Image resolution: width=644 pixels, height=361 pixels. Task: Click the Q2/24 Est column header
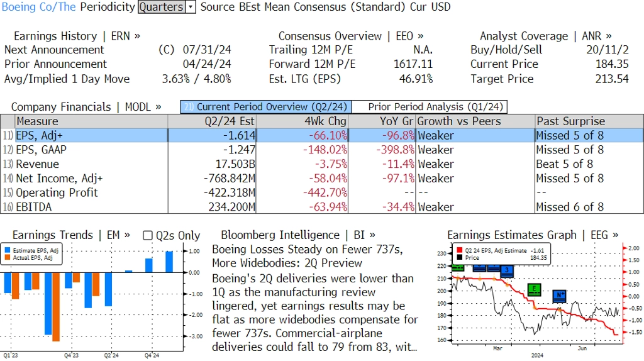(212, 121)
